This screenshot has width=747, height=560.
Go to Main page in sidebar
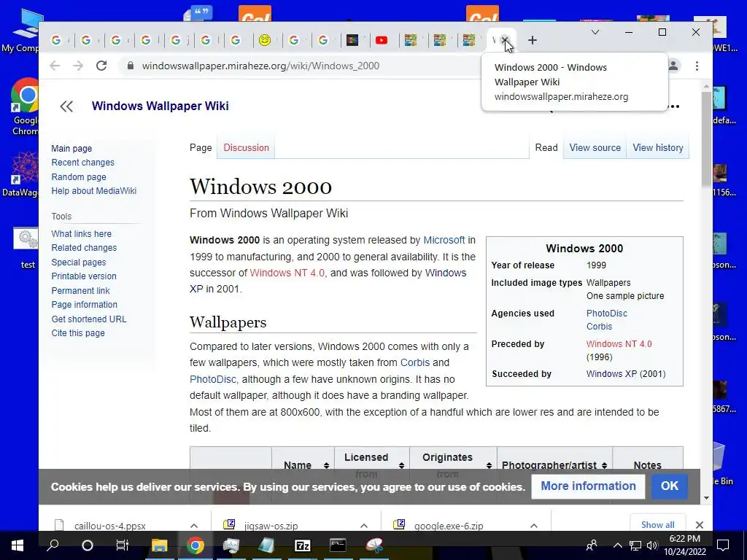tap(71, 149)
